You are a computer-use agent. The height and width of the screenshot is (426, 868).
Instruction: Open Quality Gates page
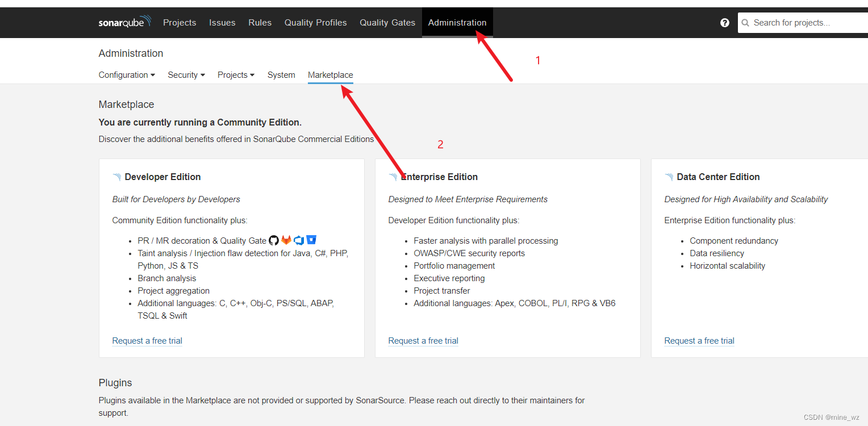(x=387, y=23)
